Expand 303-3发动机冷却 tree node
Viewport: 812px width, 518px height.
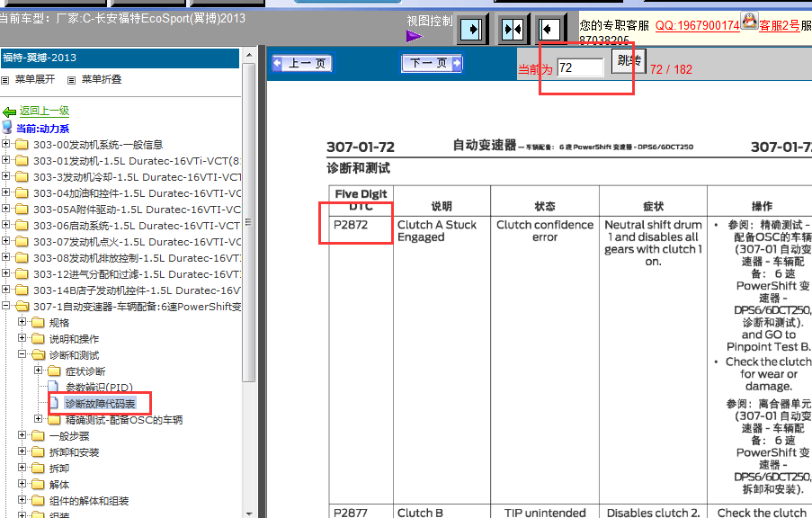[x=5, y=176]
